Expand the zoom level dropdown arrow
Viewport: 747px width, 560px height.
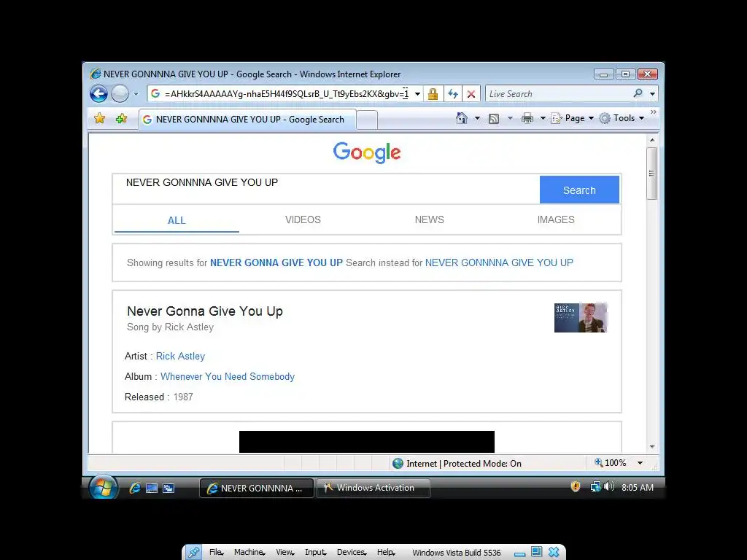(640, 463)
